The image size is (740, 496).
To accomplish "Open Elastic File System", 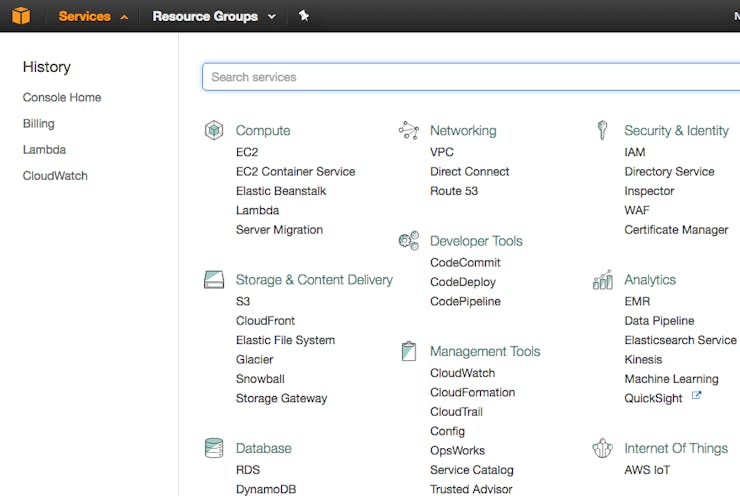I will 286,340.
